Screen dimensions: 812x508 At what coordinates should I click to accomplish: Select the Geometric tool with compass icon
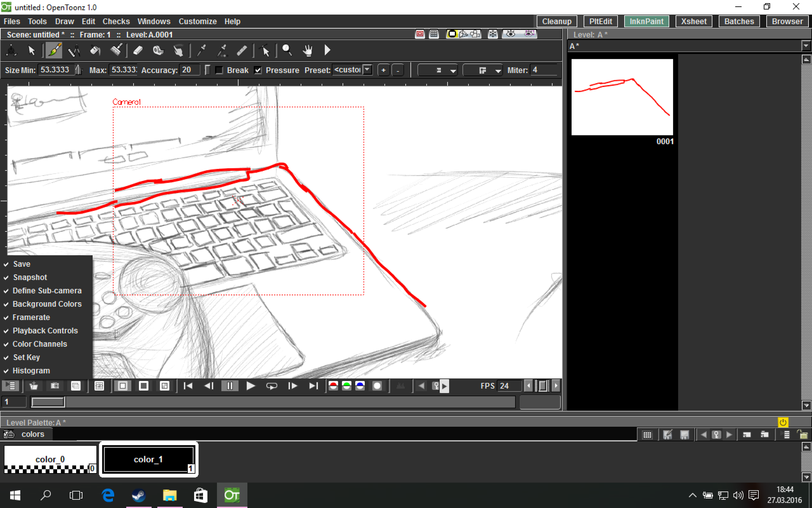[x=74, y=50]
